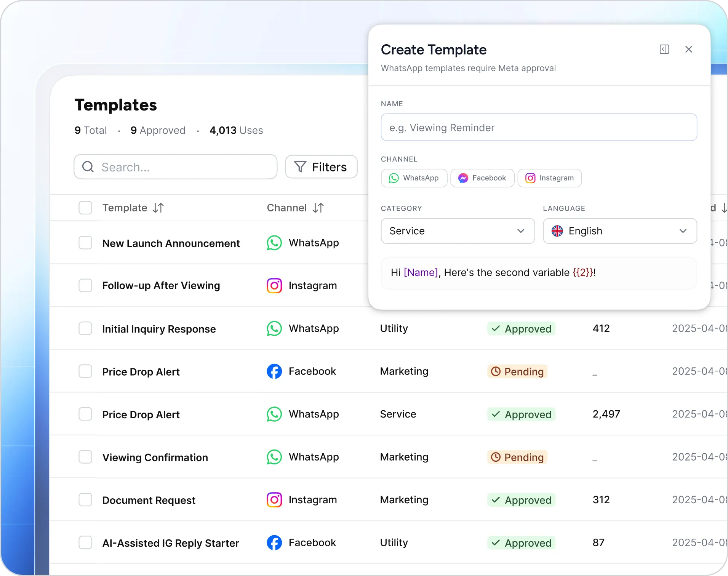Check the AI-Assisted IG Reply Starter checkbox
The image size is (728, 576).
(85, 542)
